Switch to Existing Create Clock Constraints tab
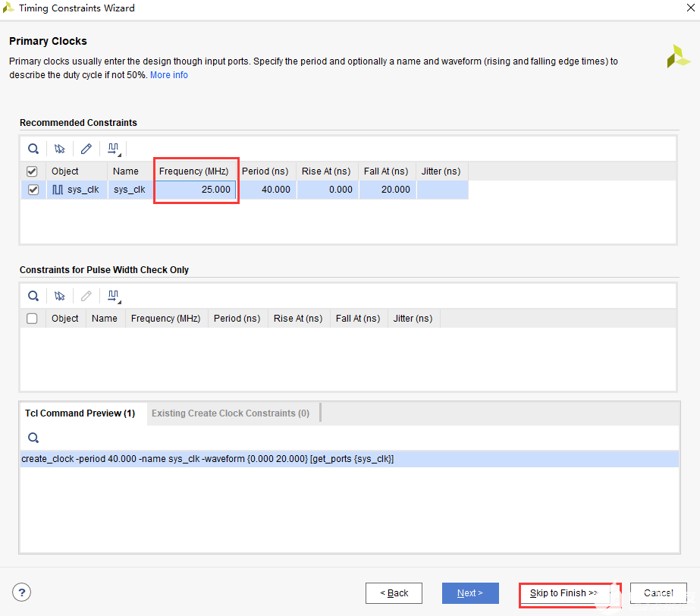The width and height of the screenshot is (700, 616). (x=231, y=413)
